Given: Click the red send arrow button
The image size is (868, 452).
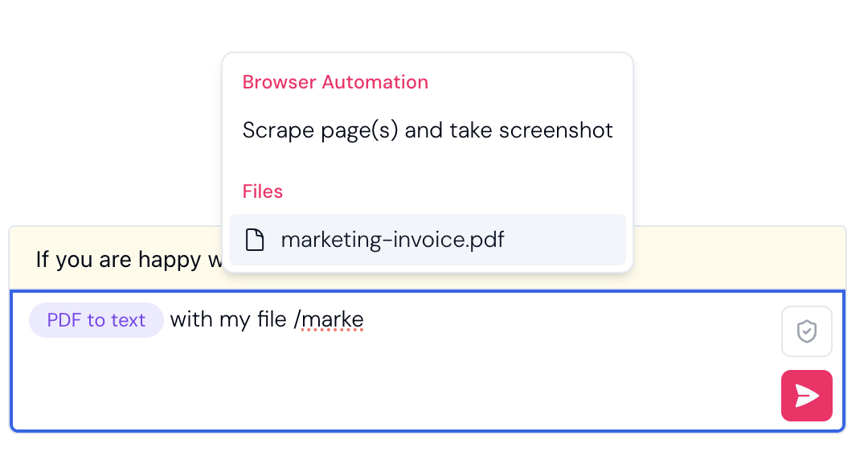Looking at the screenshot, I should (807, 396).
